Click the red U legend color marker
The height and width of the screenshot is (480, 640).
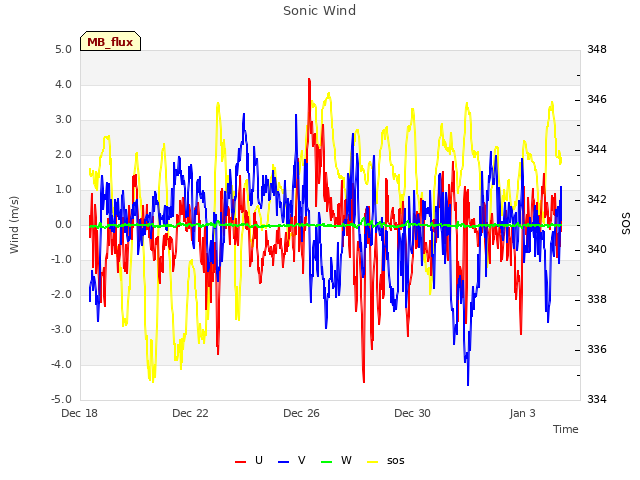(x=240, y=462)
